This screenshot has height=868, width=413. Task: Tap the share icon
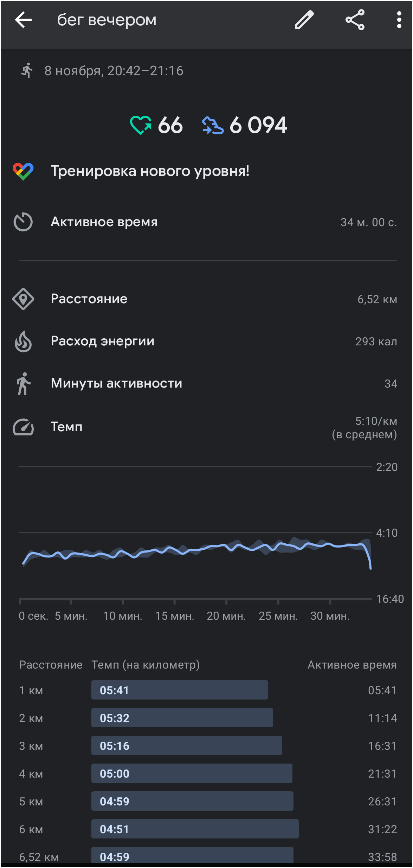(355, 20)
